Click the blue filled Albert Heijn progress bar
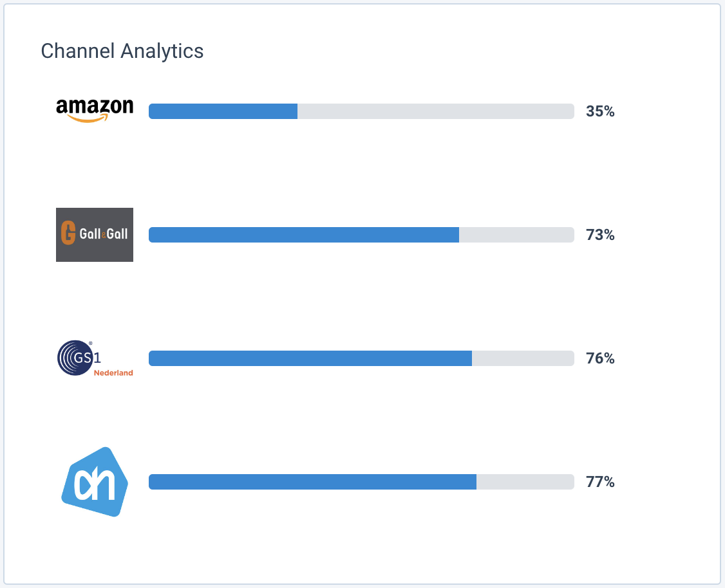 pyautogui.click(x=312, y=482)
